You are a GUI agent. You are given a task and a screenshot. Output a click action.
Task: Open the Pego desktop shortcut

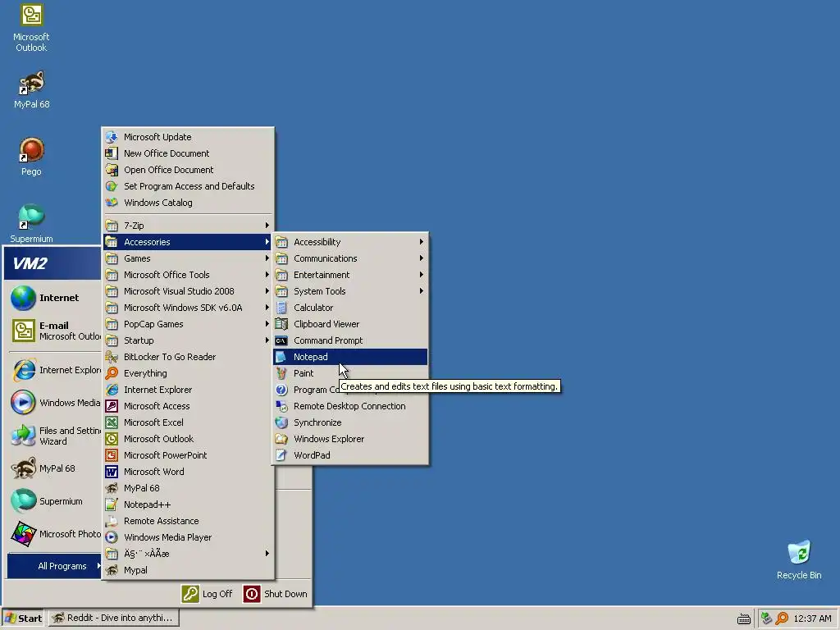pyautogui.click(x=31, y=157)
